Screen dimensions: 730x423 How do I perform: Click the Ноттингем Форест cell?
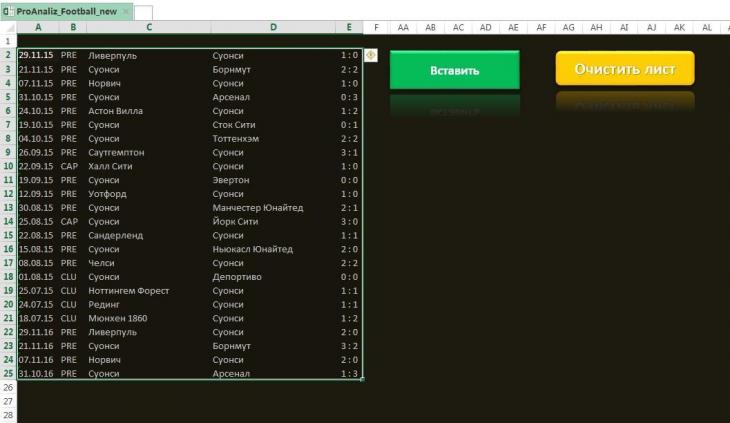pyautogui.click(x=149, y=290)
